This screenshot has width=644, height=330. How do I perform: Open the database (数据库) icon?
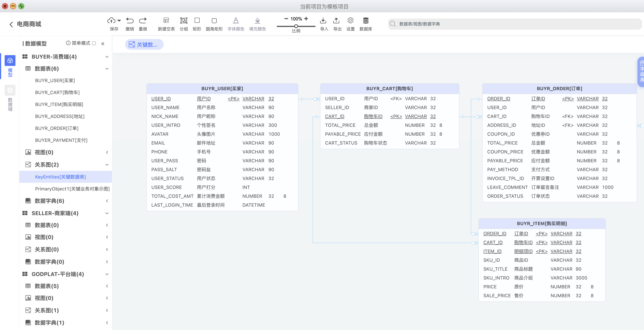[365, 20]
